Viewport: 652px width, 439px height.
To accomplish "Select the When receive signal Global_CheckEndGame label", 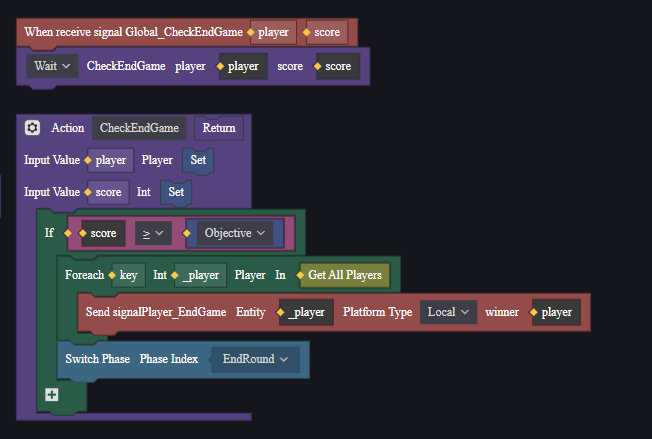I will click(133, 32).
